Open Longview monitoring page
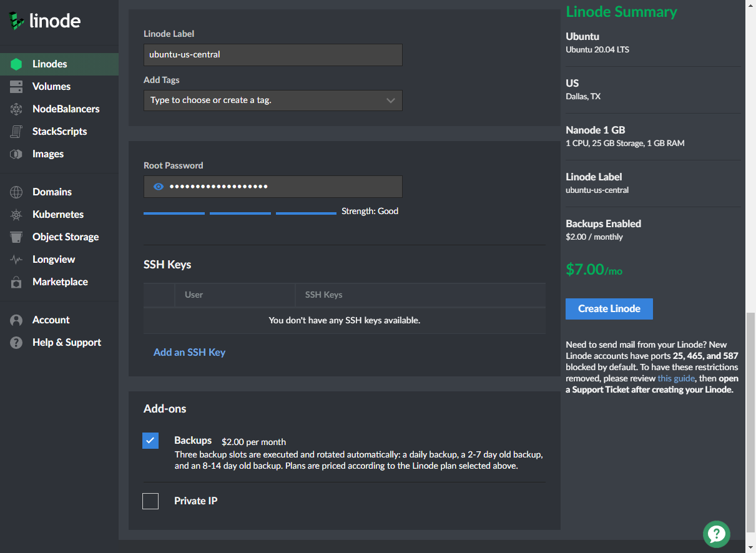The width and height of the screenshot is (756, 553). click(x=59, y=260)
